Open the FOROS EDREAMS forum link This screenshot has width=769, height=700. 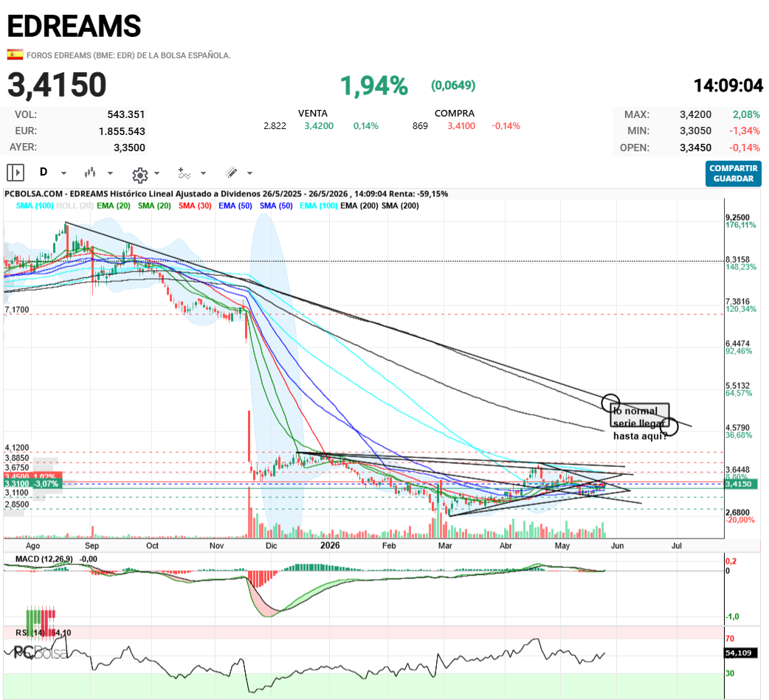coord(128,55)
